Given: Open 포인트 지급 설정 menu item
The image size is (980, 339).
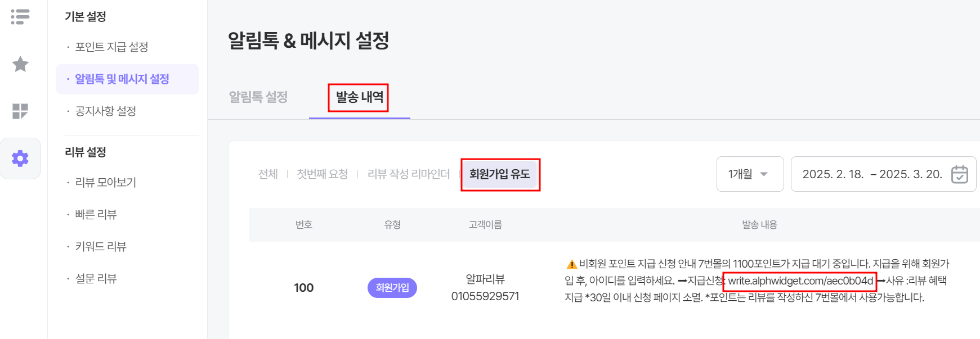Looking at the screenshot, I should tap(111, 47).
